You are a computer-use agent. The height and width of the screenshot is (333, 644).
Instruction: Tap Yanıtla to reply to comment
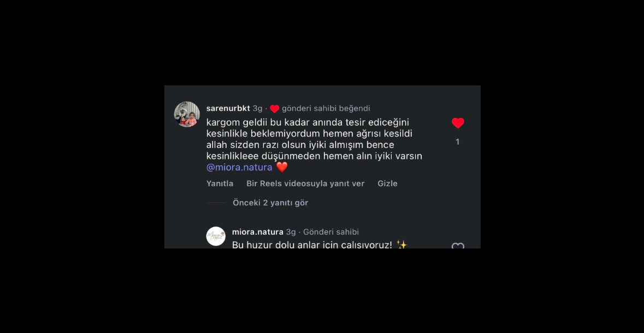220,183
